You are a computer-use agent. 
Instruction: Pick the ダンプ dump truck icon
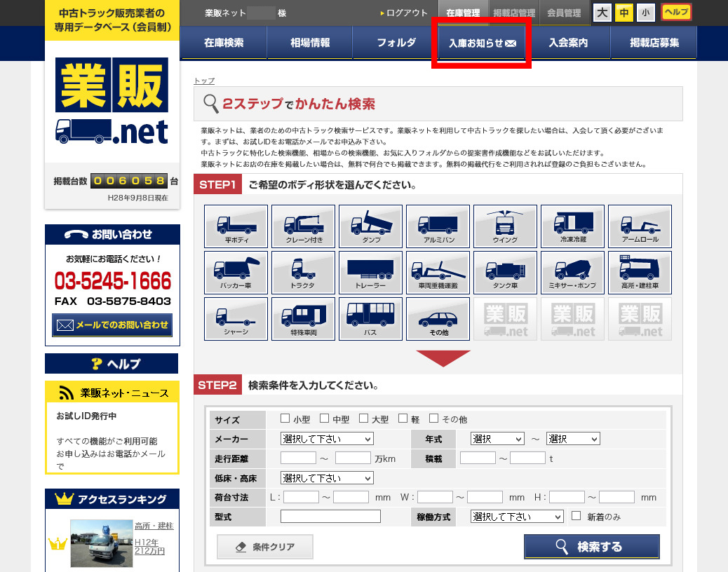(370, 226)
